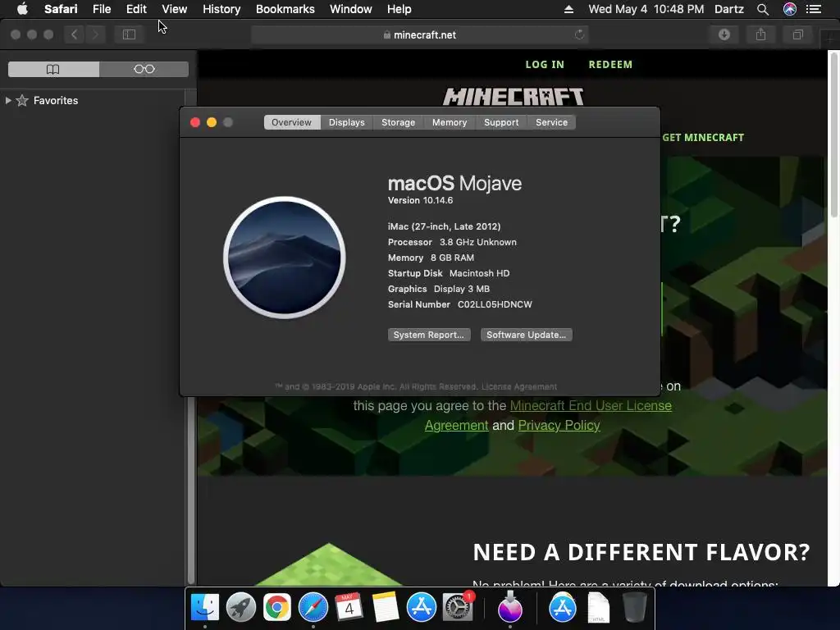Open the purple installer ball Dock icon

(509, 606)
